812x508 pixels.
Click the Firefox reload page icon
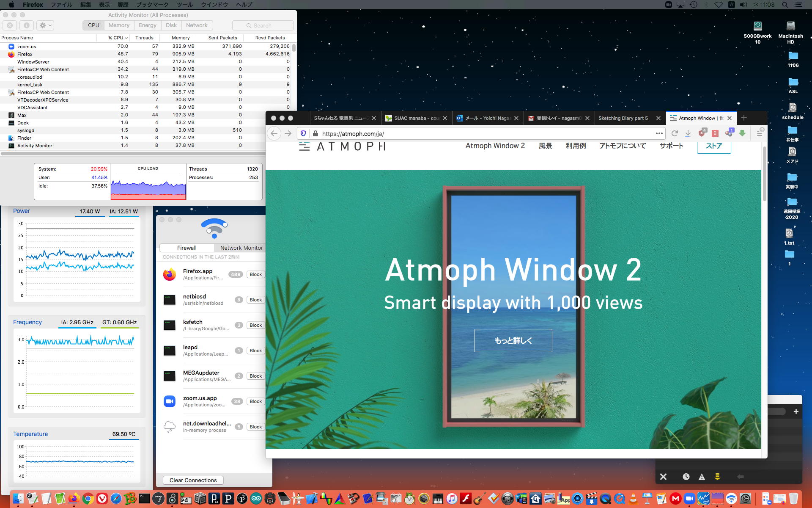coord(675,133)
